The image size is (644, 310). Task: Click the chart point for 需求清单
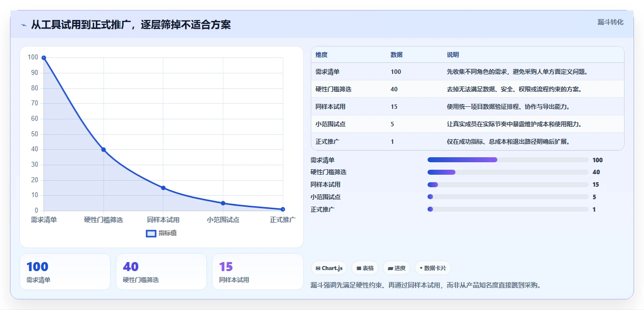[44, 58]
